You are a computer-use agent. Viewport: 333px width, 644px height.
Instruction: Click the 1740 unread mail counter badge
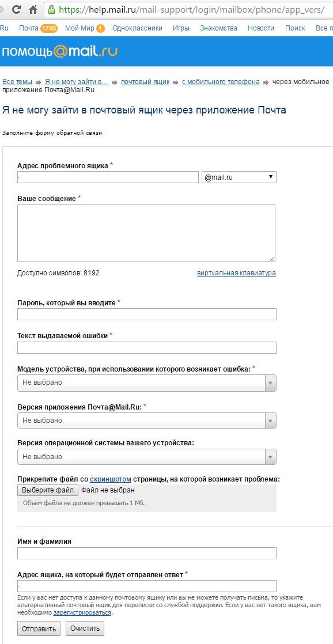49,28
